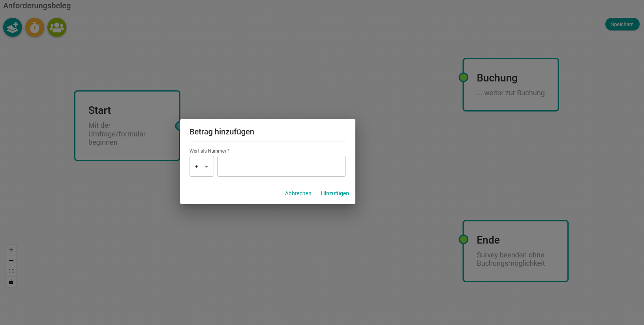Select the Ende node card

point(516,251)
